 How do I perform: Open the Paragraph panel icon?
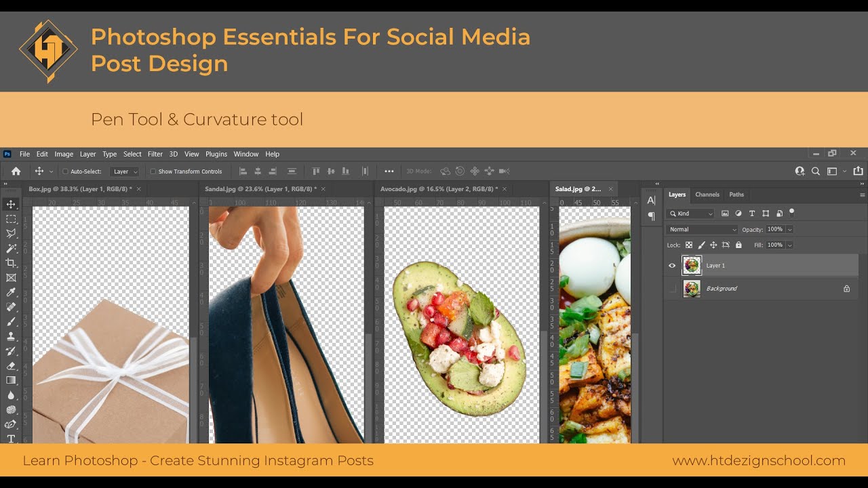651,216
